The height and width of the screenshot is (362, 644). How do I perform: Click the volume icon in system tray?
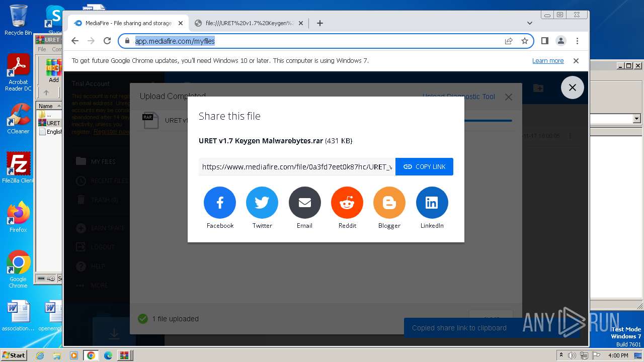572,355
